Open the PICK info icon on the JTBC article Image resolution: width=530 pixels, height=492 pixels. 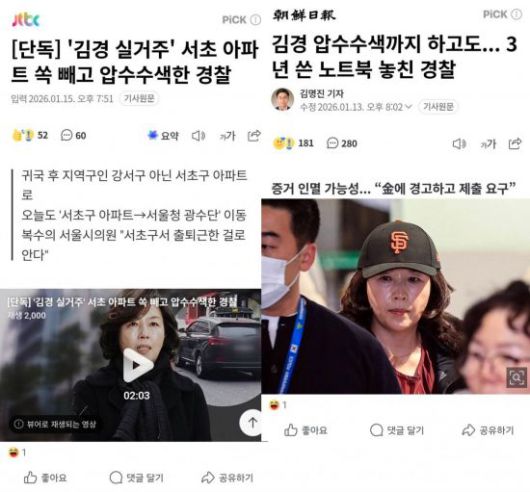click(256, 20)
